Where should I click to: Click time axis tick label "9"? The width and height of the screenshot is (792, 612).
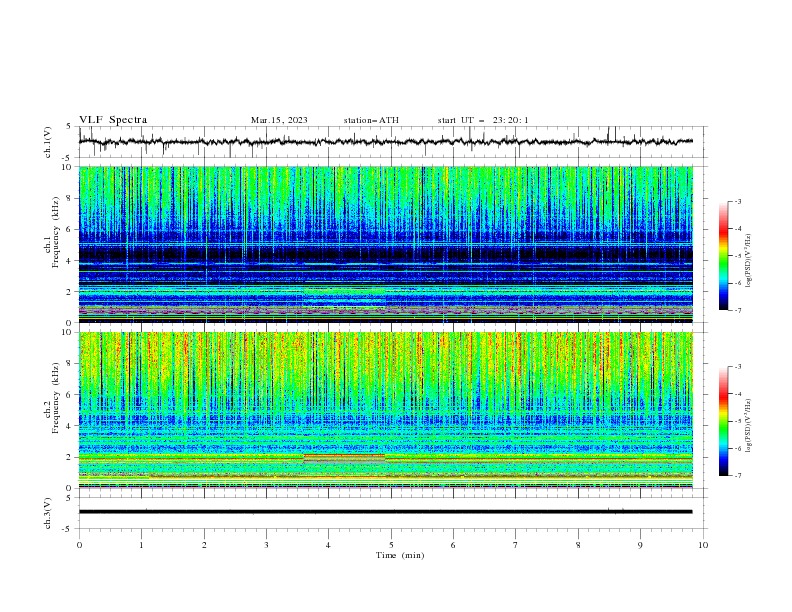tap(640, 545)
